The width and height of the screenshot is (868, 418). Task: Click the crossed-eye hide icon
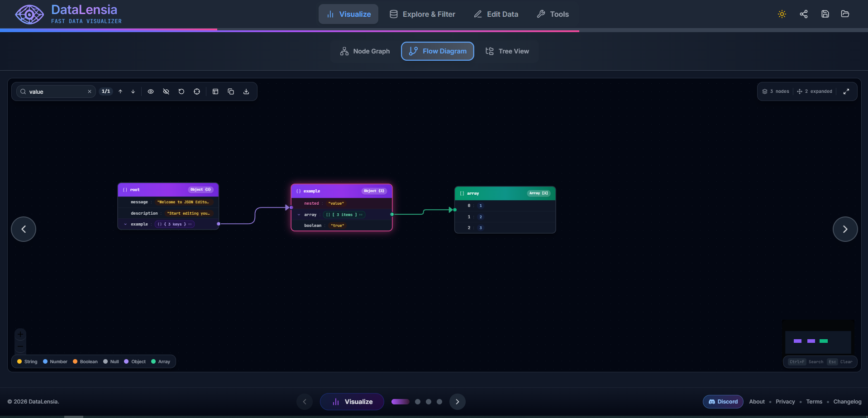166,91
